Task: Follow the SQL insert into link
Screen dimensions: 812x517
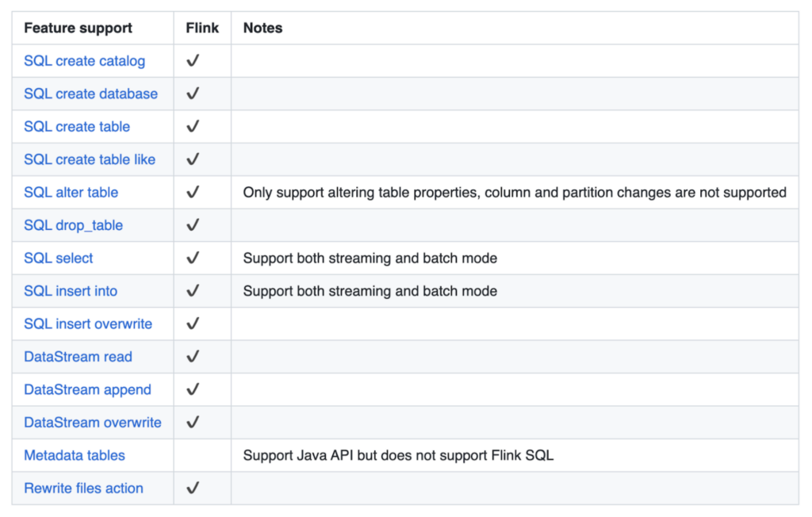Action: click(x=71, y=291)
